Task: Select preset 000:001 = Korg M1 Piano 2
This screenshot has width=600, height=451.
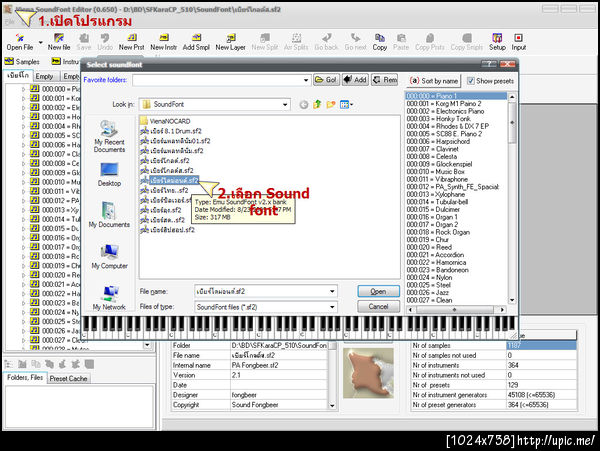Action: pos(444,104)
